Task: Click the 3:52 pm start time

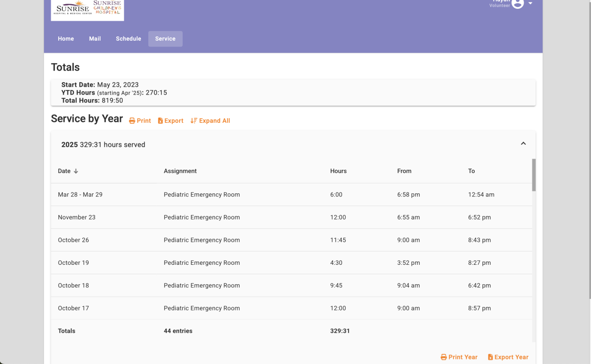Action: tap(409, 263)
